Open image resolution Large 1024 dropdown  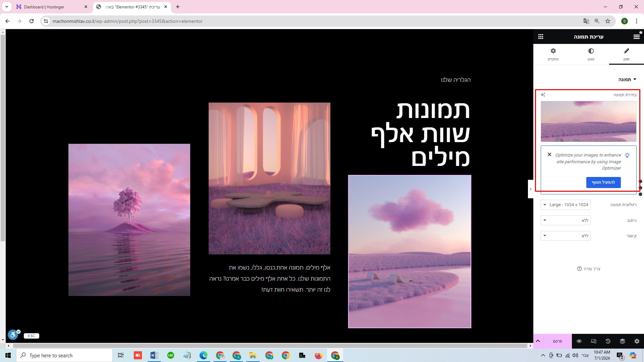point(566,205)
